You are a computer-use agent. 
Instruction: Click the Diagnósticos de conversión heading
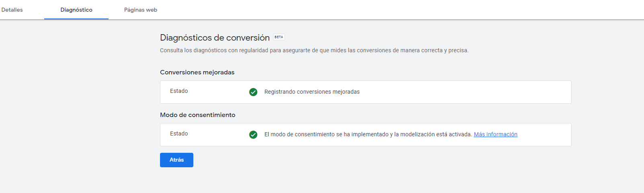click(215, 38)
